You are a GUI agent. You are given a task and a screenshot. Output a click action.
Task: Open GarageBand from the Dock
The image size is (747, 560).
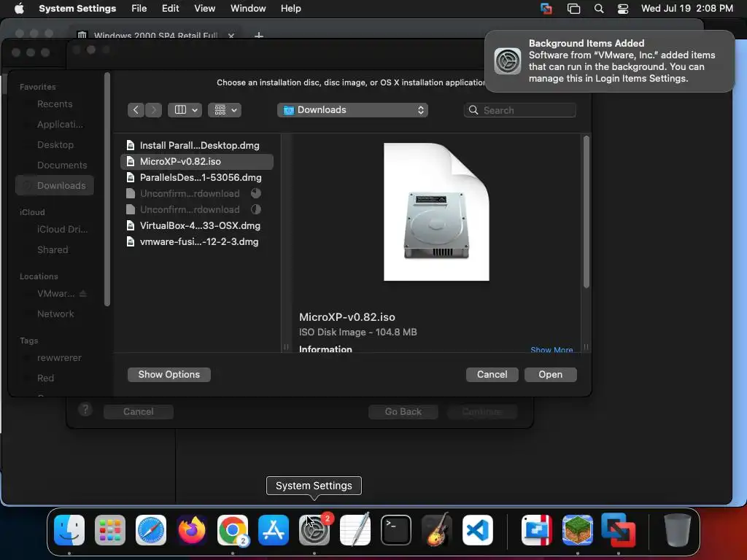click(437, 530)
